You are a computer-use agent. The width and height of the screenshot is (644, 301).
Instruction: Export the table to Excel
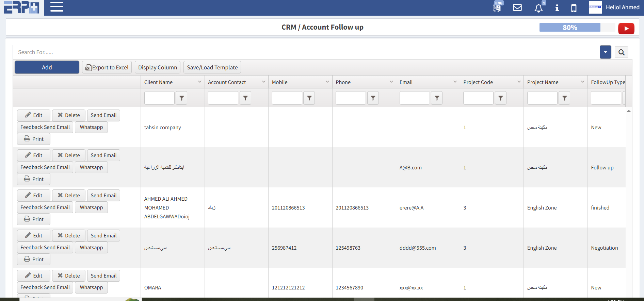click(107, 67)
